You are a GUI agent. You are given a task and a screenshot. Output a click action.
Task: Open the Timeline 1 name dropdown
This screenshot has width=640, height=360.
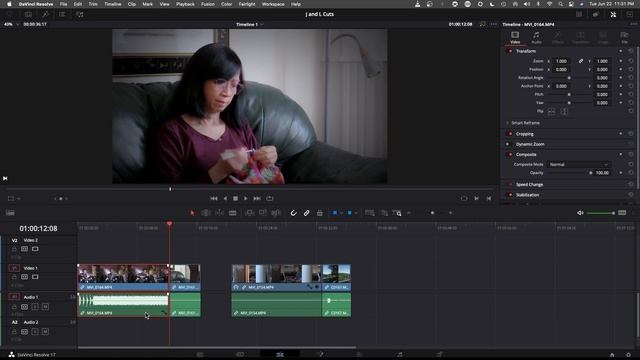click(x=249, y=24)
